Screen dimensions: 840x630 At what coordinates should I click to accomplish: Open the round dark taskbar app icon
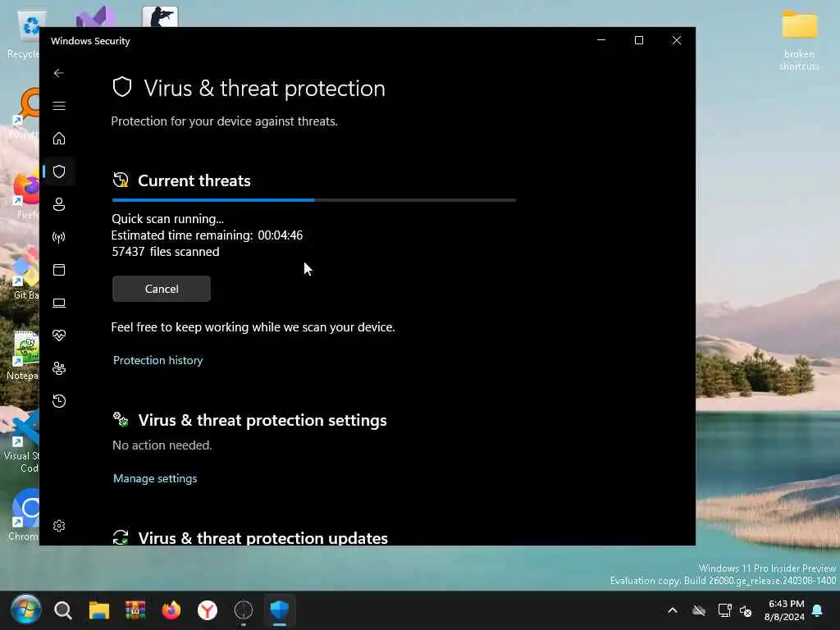[x=243, y=610]
